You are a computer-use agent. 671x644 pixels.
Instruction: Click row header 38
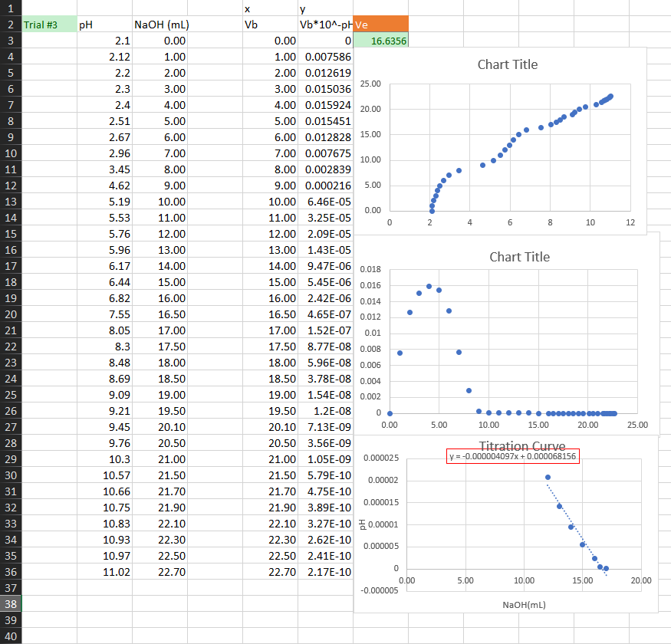[11, 604]
